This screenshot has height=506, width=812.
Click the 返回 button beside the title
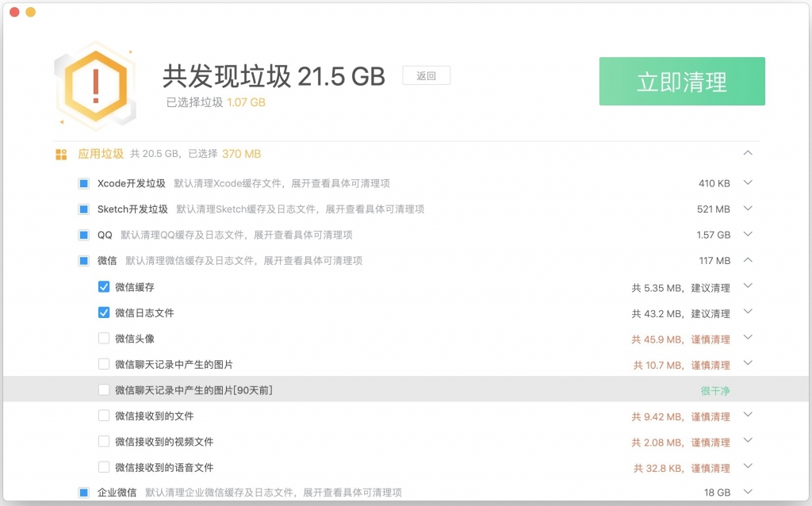(427, 75)
